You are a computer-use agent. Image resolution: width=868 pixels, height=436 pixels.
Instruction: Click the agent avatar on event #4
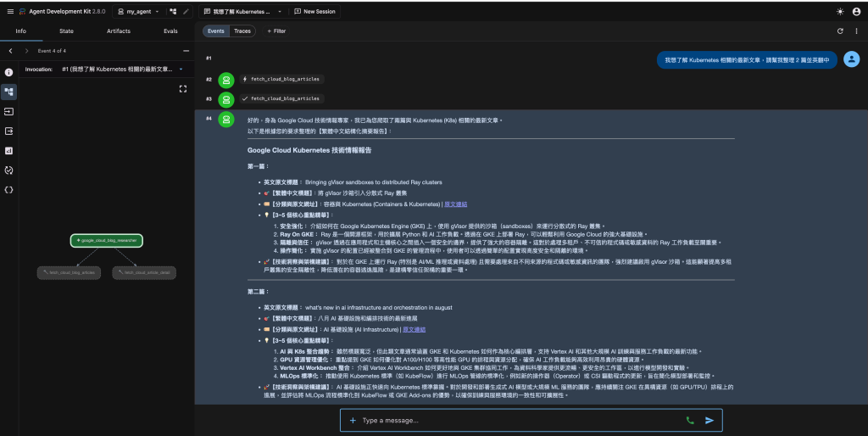[225, 119]
